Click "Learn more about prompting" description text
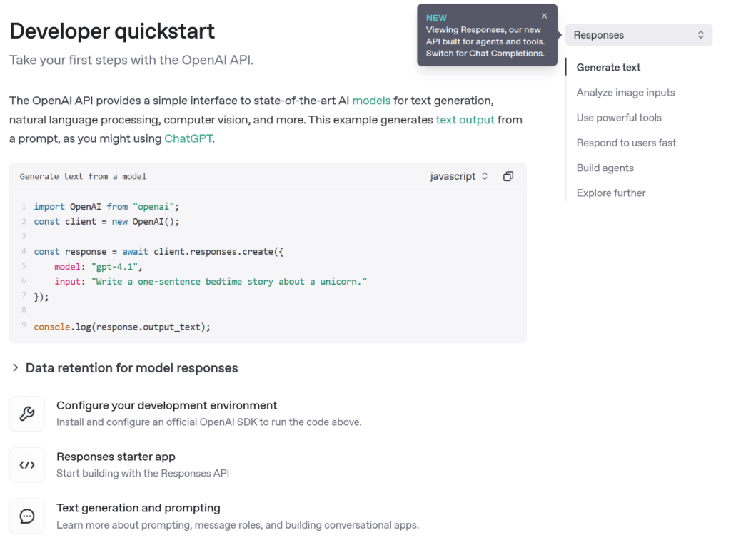731x560 pixels. tap(238, 525)
